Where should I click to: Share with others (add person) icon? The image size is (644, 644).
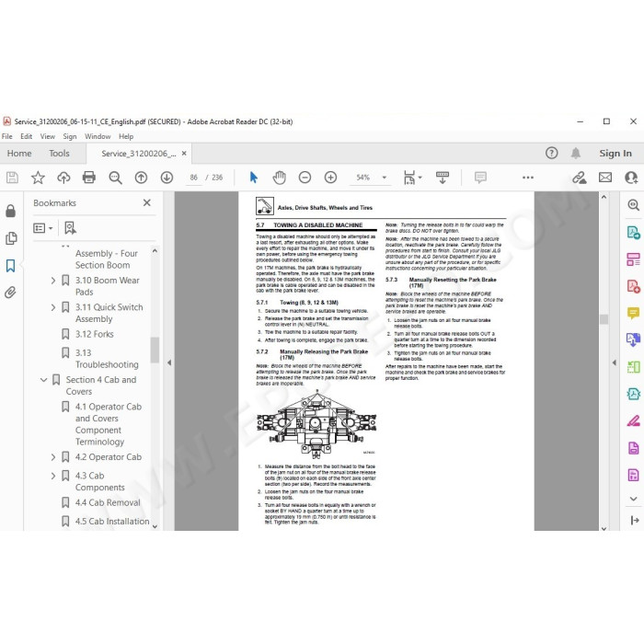click(631, 178)
